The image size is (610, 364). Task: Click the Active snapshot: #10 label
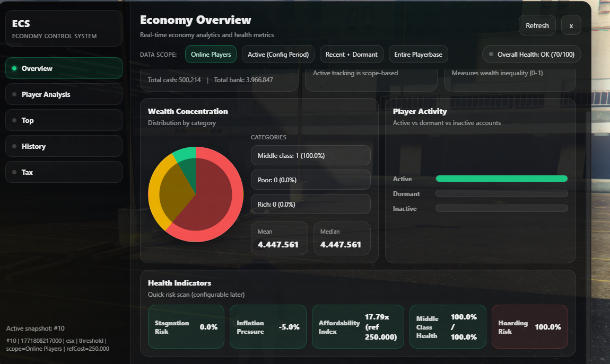pyautogui.click(x=36, y=329)
